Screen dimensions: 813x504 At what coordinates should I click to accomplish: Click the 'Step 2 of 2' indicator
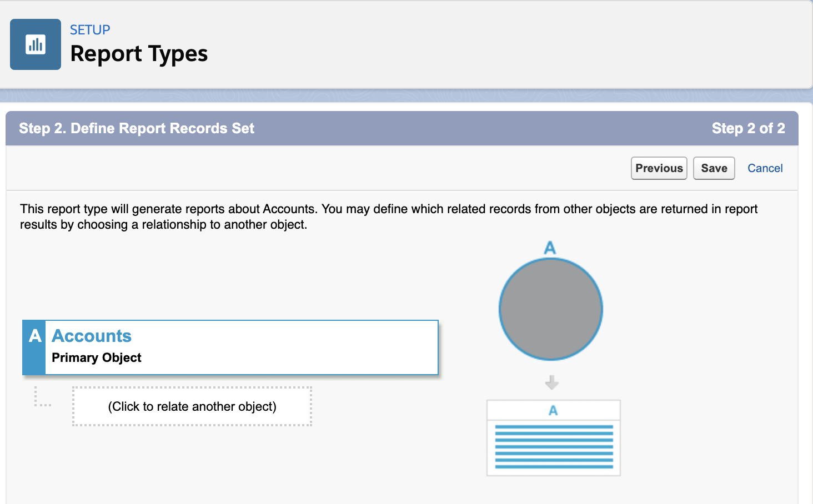[x=748, y=128]
